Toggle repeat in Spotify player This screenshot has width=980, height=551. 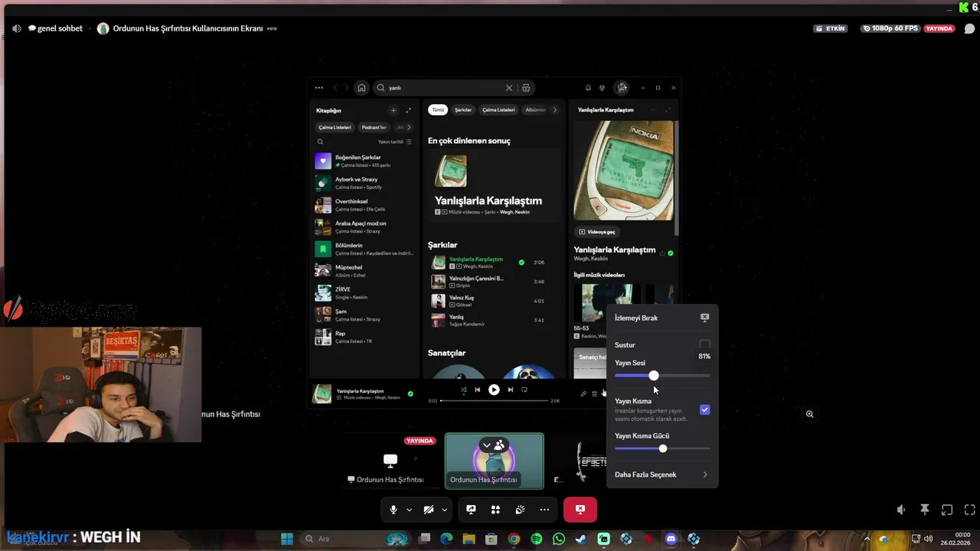point(524,390)
